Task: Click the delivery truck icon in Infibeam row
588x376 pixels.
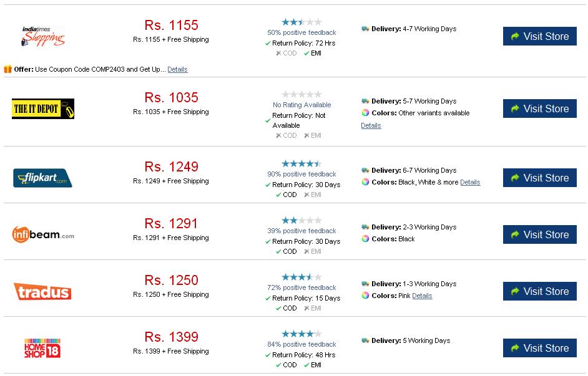Action: (365, 227)
